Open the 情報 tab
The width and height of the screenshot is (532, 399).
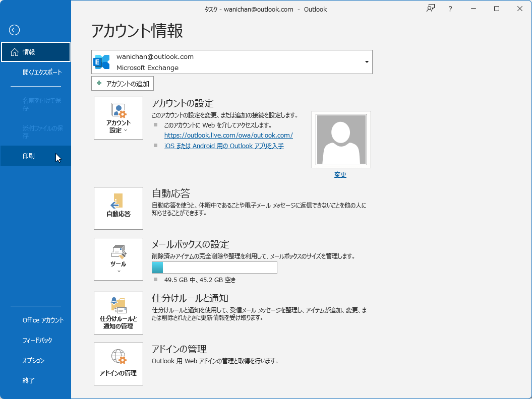tap(36, 52)
